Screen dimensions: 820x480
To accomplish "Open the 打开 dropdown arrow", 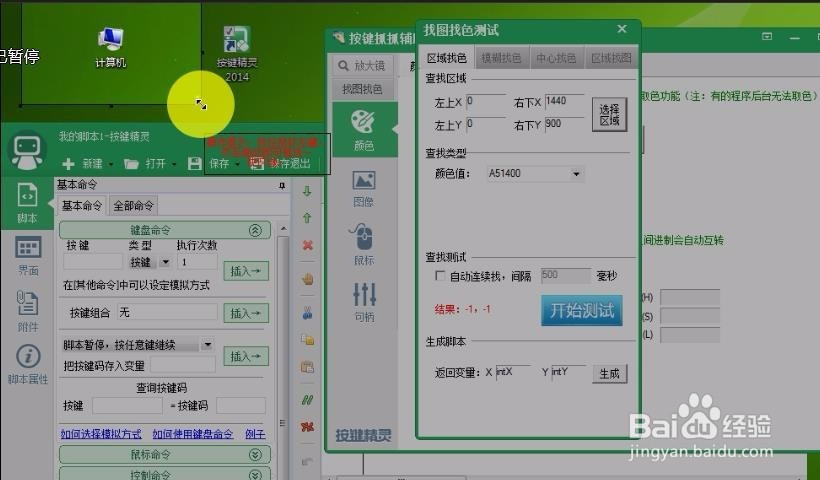I will 175,164.
